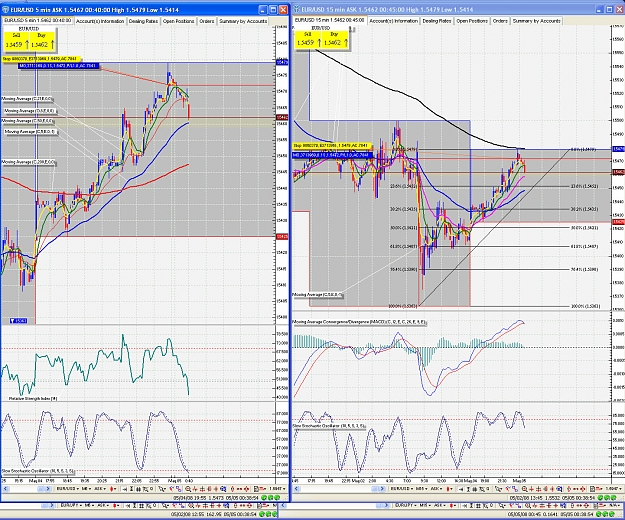The height and width of the screenshot is (520, 625).
Task: Open Account(s) Information tab in 15 min window
Action: coord(393,21)
